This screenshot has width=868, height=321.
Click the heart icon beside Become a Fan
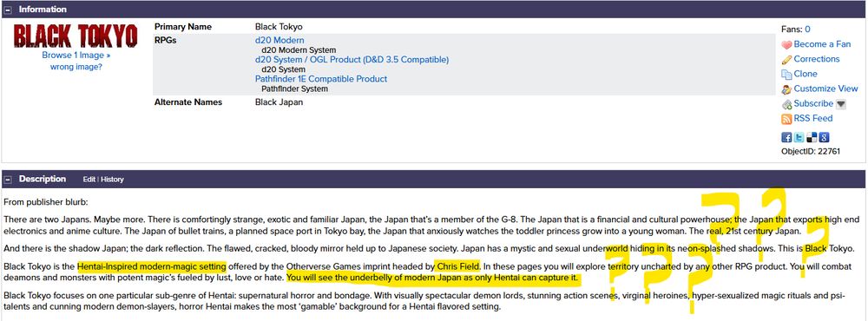tap(786, 45)
